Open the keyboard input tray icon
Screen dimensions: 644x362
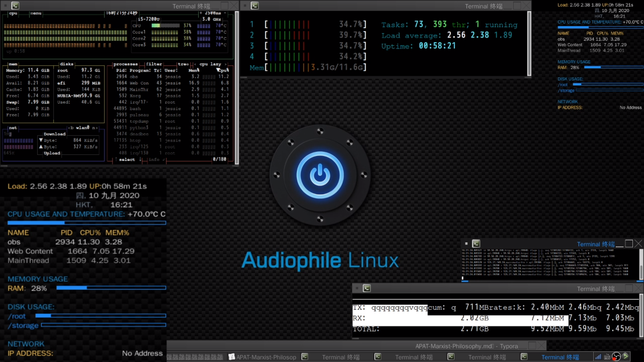[607, 357]
